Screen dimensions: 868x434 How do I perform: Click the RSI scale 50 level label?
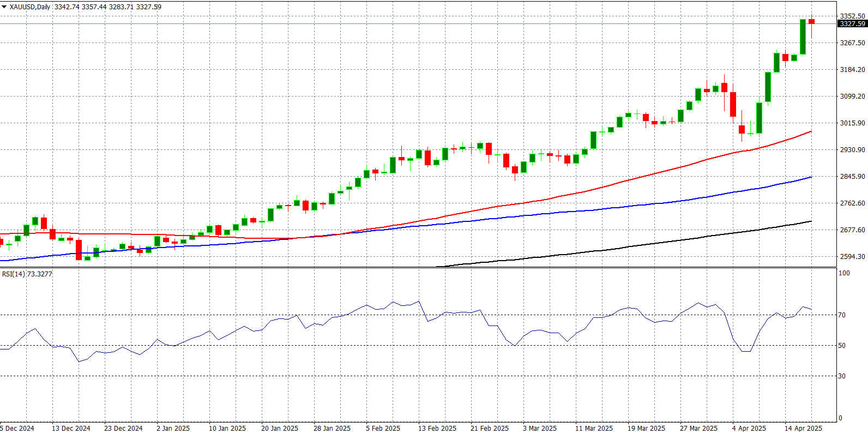pos(842,346)
